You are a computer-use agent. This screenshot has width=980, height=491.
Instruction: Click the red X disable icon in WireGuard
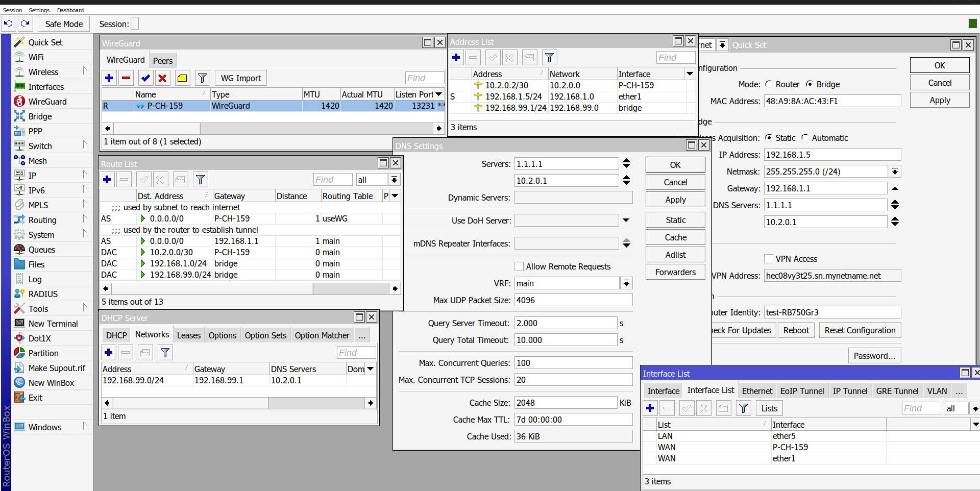pyautogui.click(x=162, y=78)
